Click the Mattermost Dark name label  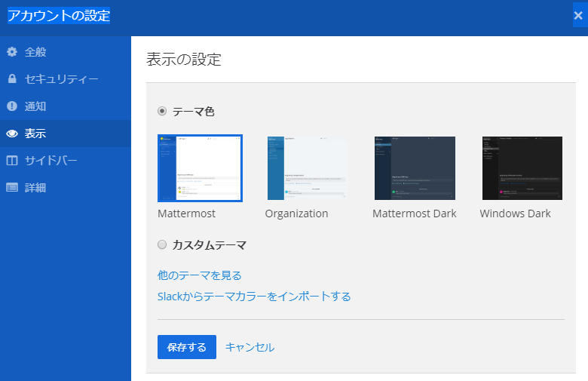415,214
